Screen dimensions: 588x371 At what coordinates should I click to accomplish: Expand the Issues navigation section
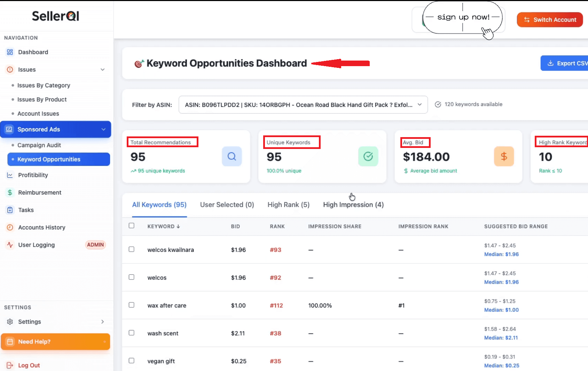pos(102,69)
